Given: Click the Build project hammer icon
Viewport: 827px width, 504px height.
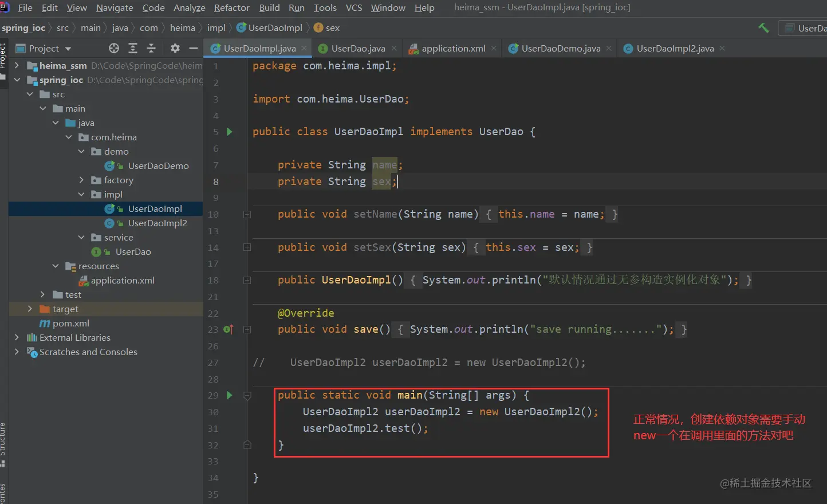Looking at the screenshot, I should [763, 27].
